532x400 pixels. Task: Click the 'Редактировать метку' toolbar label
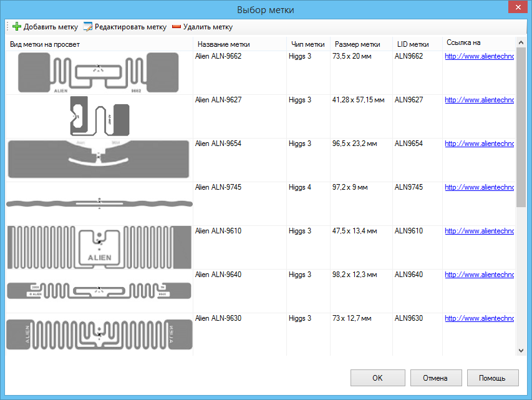(x=130, y=27)
